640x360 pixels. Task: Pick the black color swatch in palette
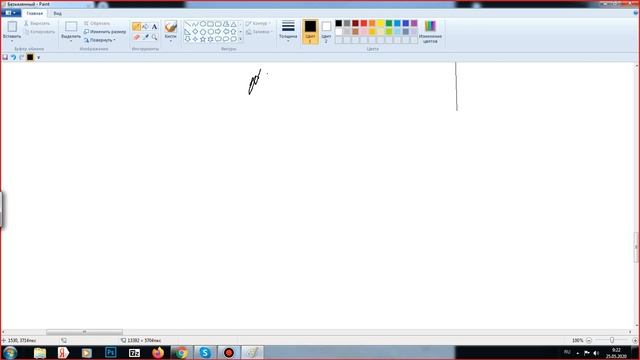point(339,23)
